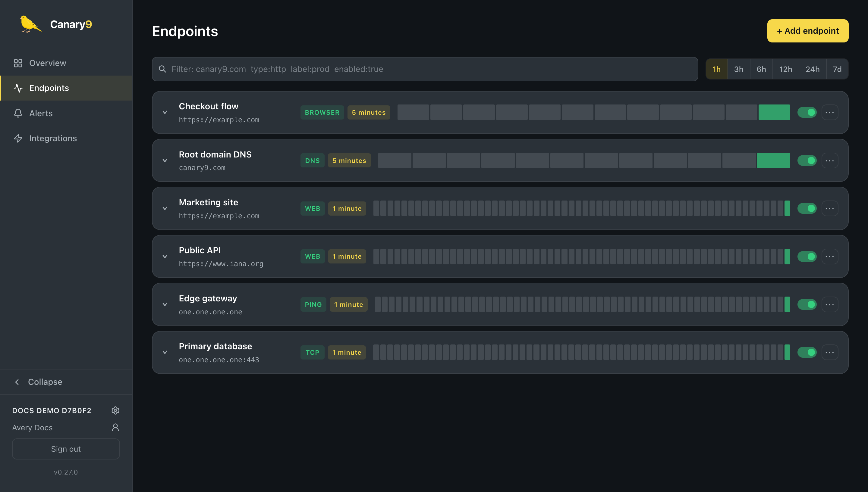
Task: Switch off the Edge gateway endpoint
Action: click(x=807, y=304)
